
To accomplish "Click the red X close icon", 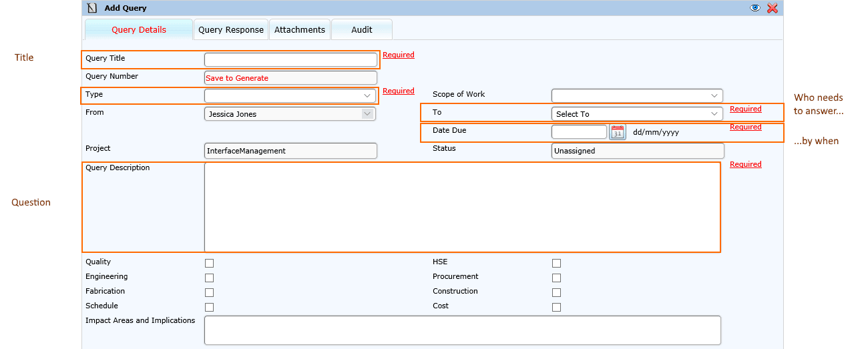I will [x=773, y=8].
